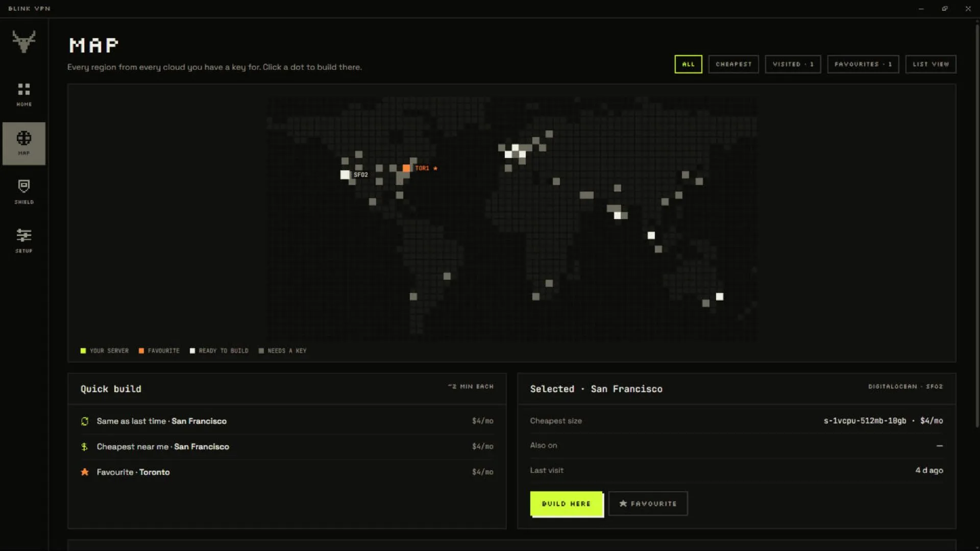
Task: Quick build Same as last time San Francisco
Action: click(x=287, y=421)
